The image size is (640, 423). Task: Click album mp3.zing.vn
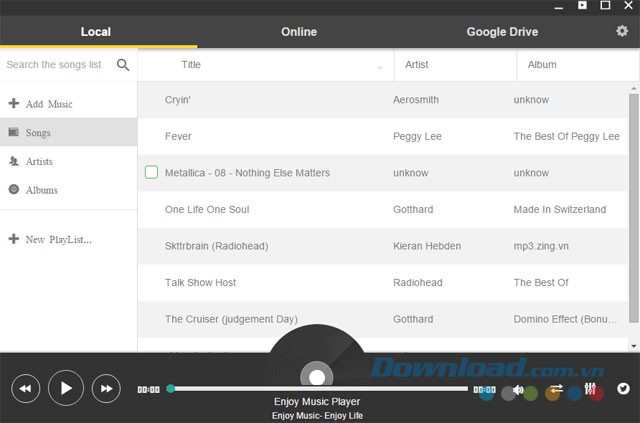pos(541,246)
